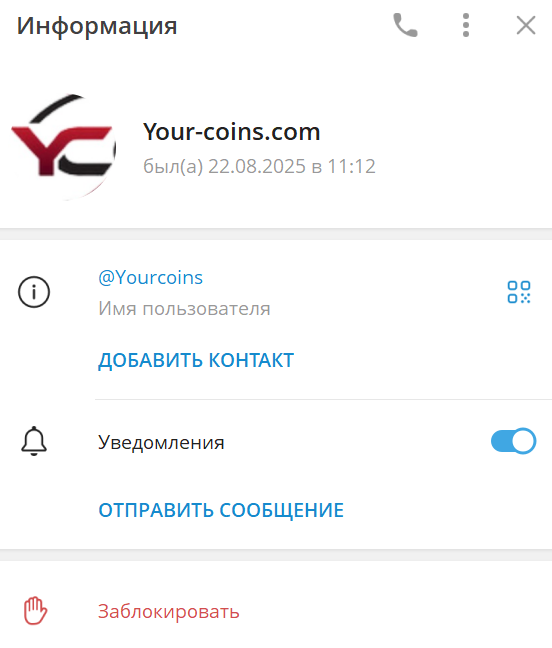The image size is (552, 648).
Task: Click the blue knob of notifications toggle
Action: pyautogui.click(x=523, y=441)
